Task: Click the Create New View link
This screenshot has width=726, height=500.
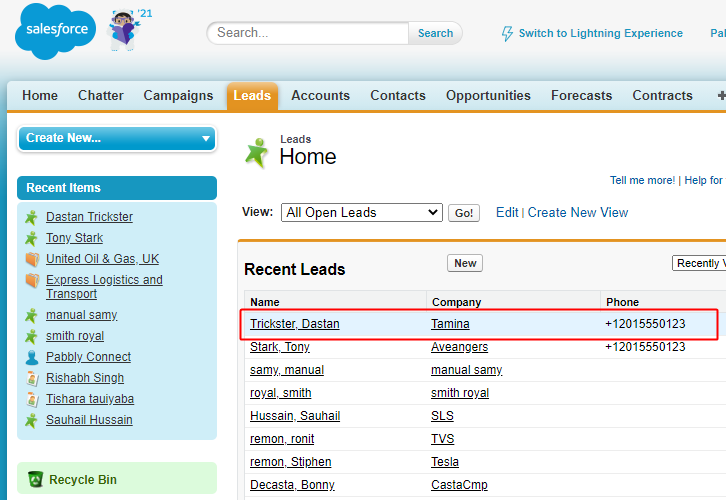Action: click(x=578, y=212)
